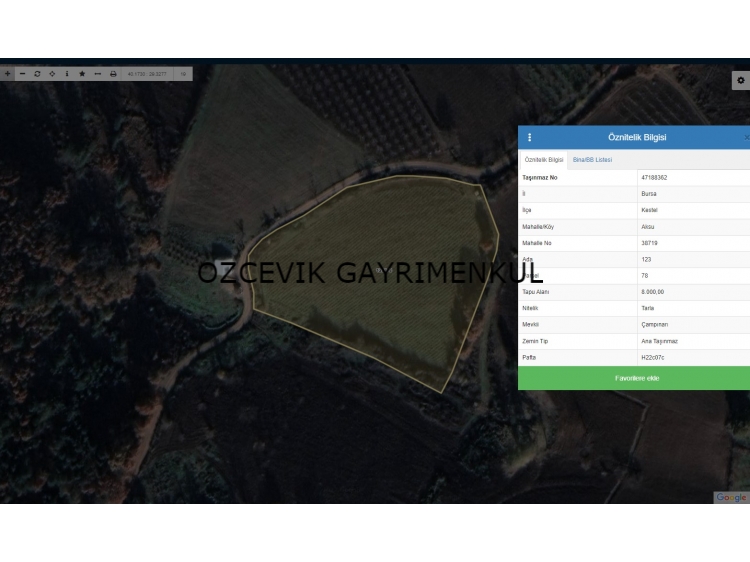Click the Pafta value H22c07c
Viewport: 750px width, 562px height.
(x=652, y=357)
